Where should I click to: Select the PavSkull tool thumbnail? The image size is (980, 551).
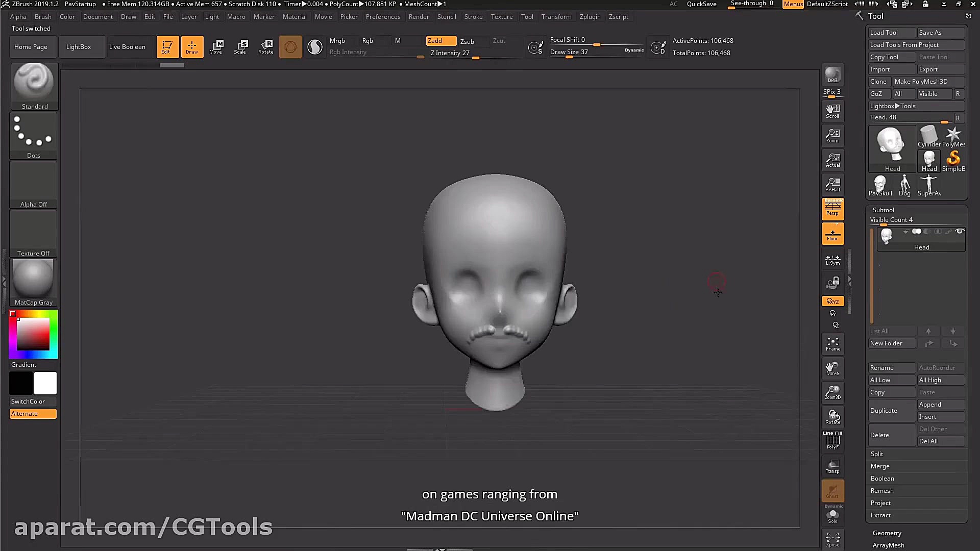pyautogui.click(x=880, y=186)
